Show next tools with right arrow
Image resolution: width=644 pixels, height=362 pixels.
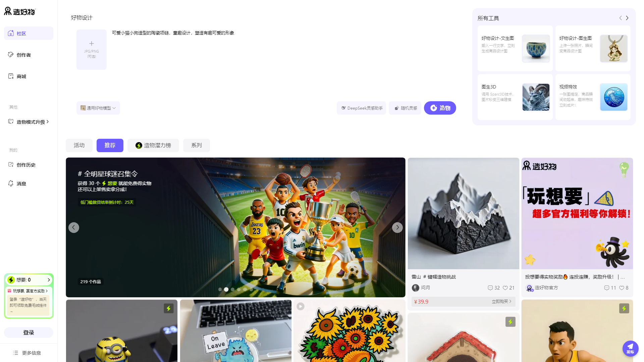[627, 18]
